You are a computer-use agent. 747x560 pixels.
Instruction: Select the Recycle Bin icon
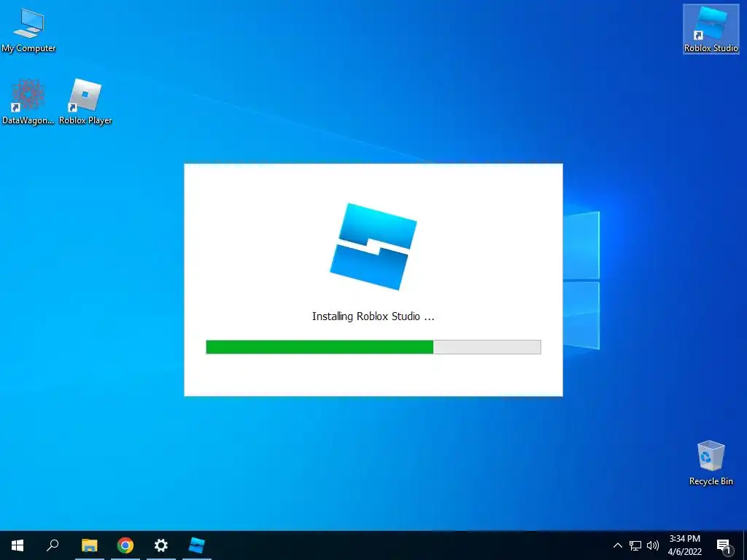pos(711,463)
